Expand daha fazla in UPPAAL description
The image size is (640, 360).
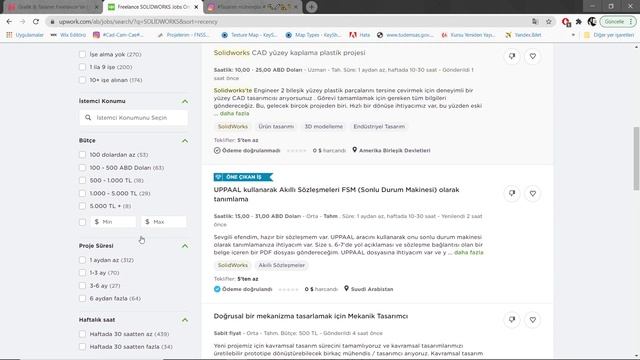(x=469, y=253)
